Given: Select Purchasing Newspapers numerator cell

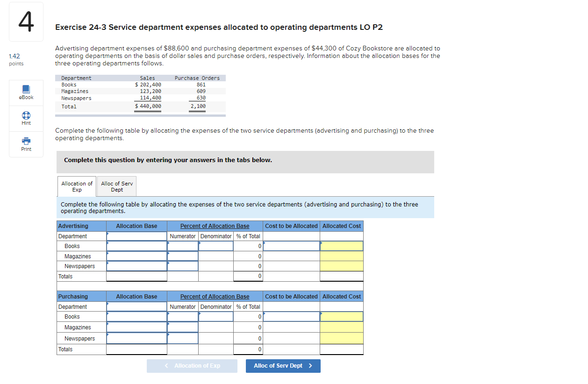Looking at the screenshot, I should 183,338.
